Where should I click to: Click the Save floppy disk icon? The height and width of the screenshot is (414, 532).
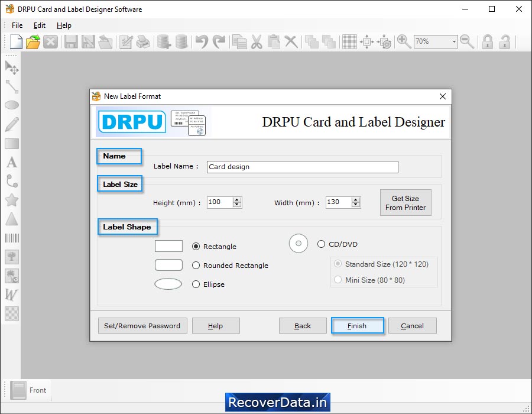[x=71, y=42]
